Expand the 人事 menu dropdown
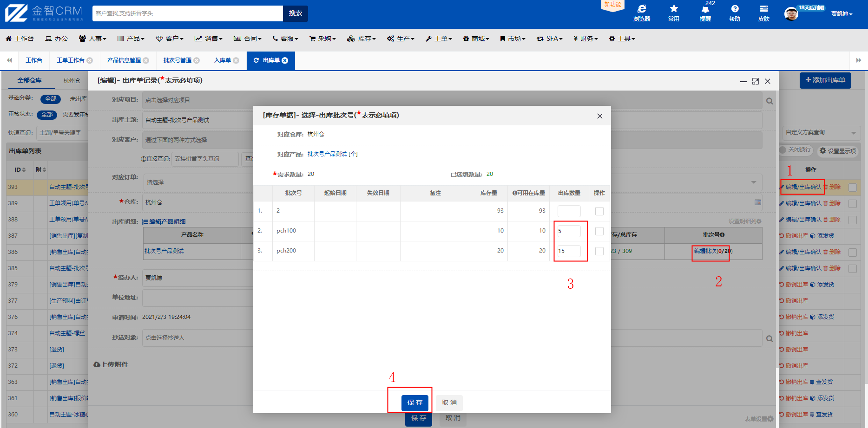The image size is (868, 428). (x=92, y=39)
